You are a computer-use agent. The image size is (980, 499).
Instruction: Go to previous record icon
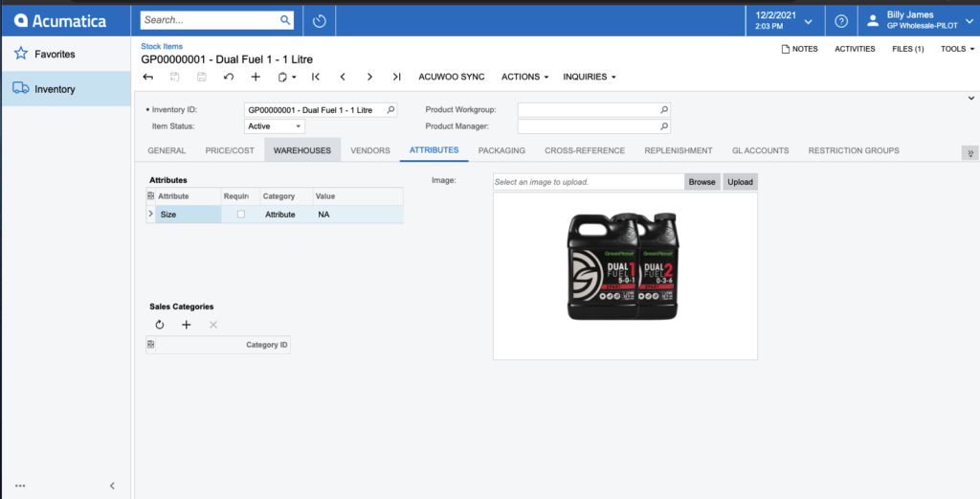click(343, 77)
